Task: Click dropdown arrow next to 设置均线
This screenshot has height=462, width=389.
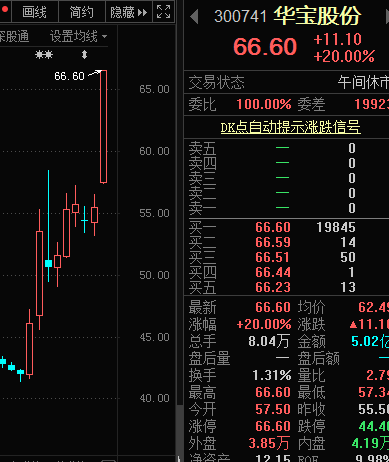Action: (x=104, y=36)
